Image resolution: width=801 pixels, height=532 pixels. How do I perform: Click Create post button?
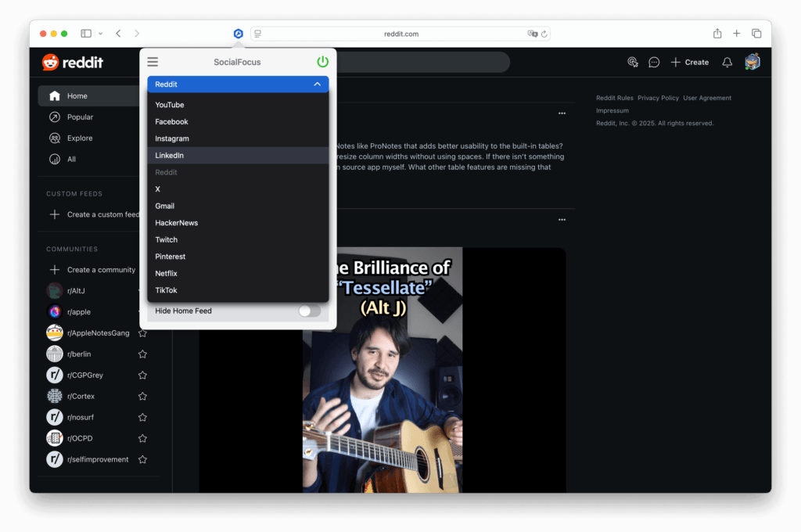point(690,63)
